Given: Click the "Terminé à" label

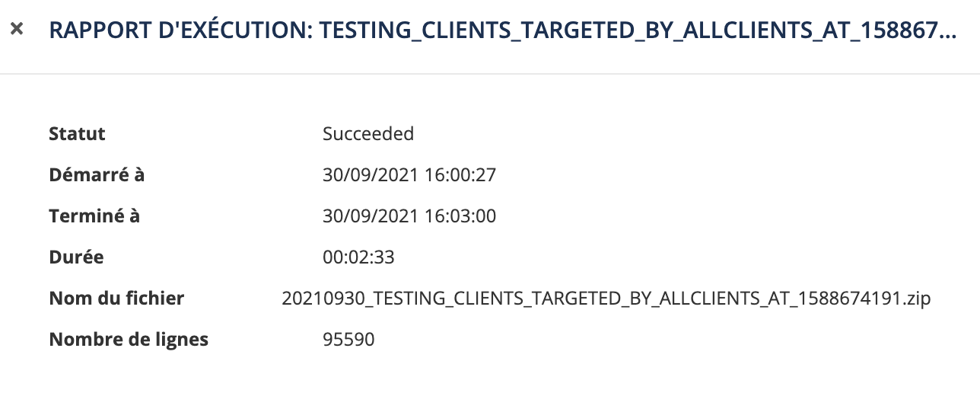Looking at the screenshot, I should [94, 216].
